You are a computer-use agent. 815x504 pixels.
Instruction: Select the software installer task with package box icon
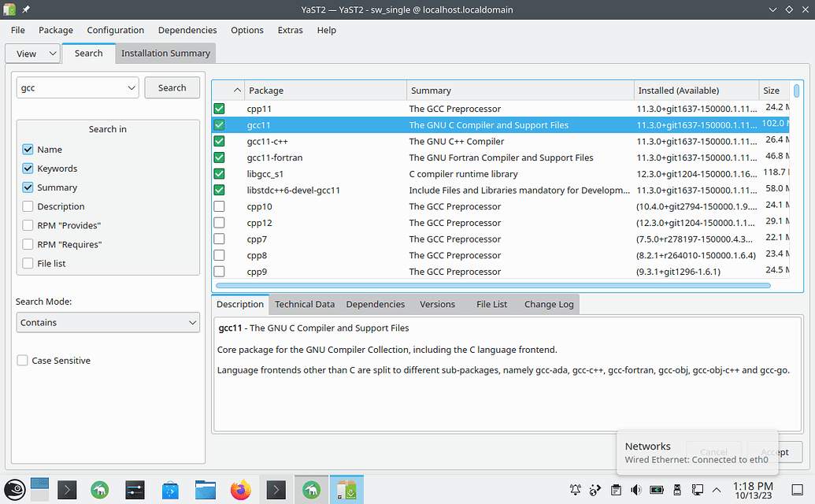pyautogui.click(x=346, y=490)
